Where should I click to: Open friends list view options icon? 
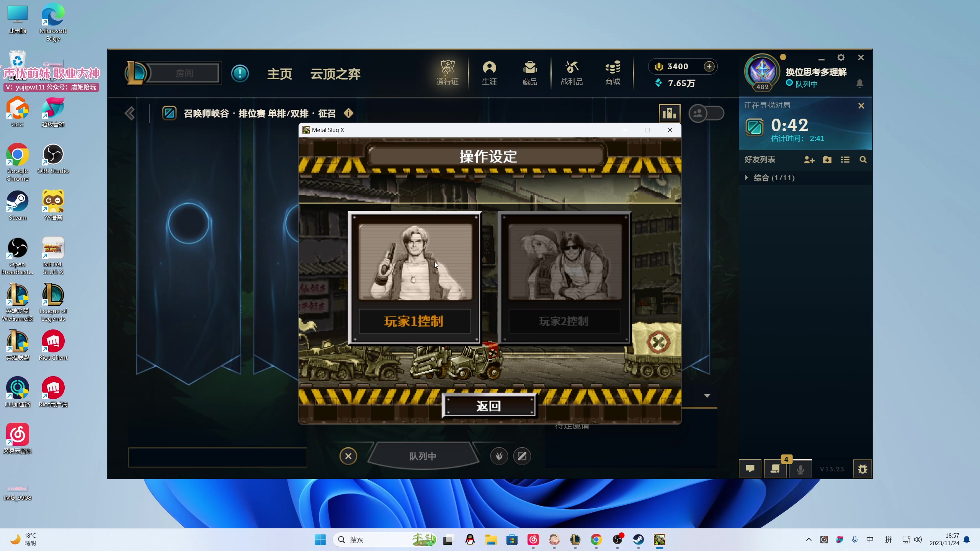[x=845, y=160]
